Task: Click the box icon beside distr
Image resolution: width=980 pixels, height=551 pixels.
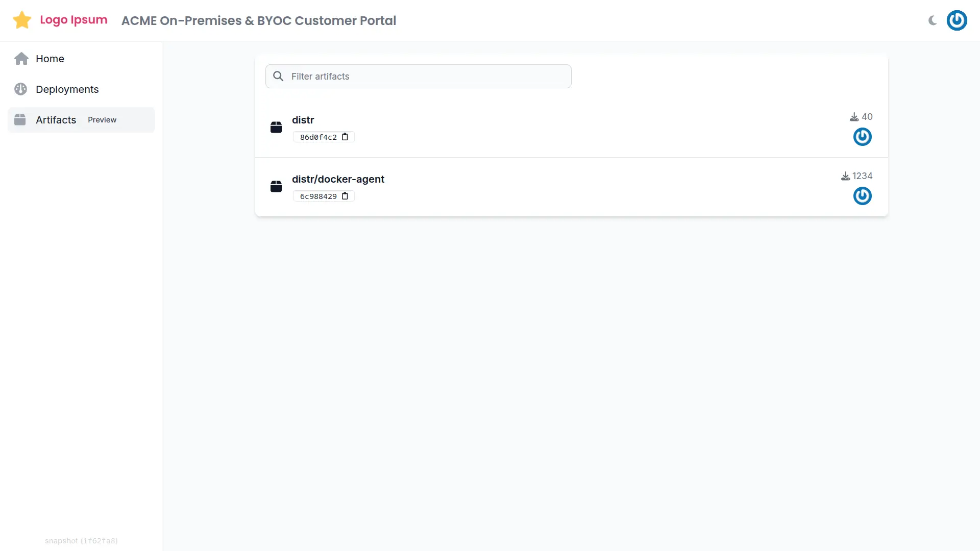Action: (x=276, y=127)
